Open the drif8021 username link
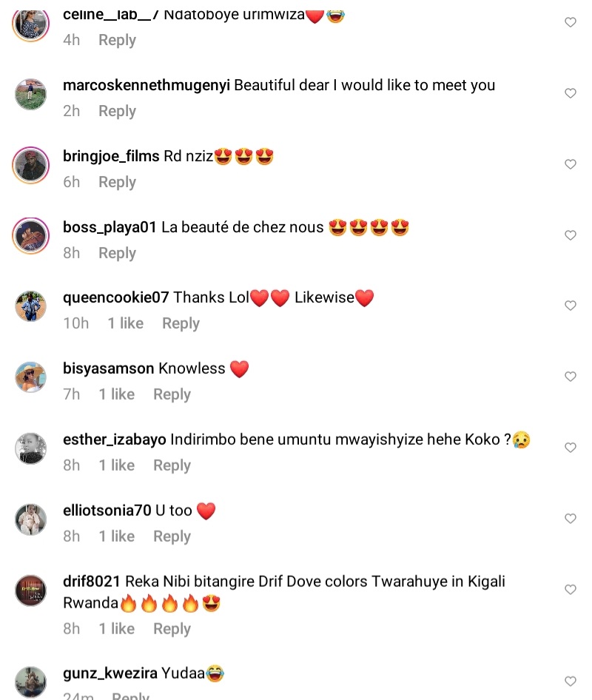The width and height of the screenshot is (592, 700). (92, 582)
